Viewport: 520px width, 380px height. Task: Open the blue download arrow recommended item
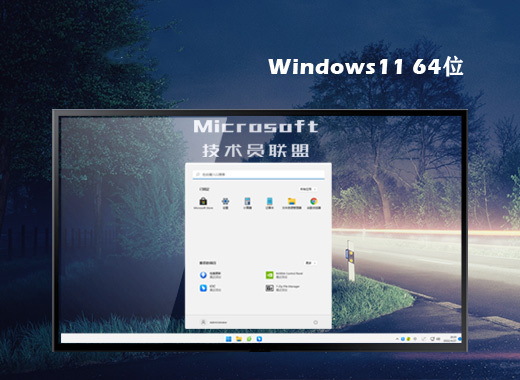[211, 275]
